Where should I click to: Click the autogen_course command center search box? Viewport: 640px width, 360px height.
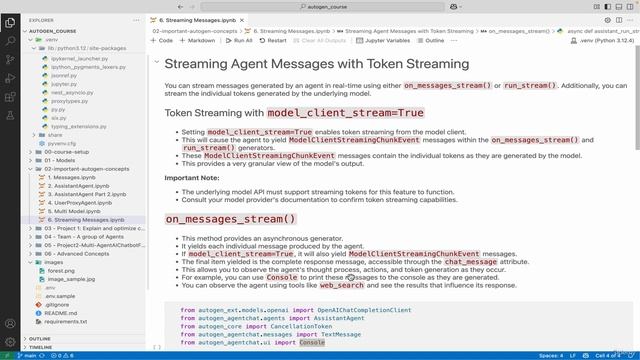(322, 7)
